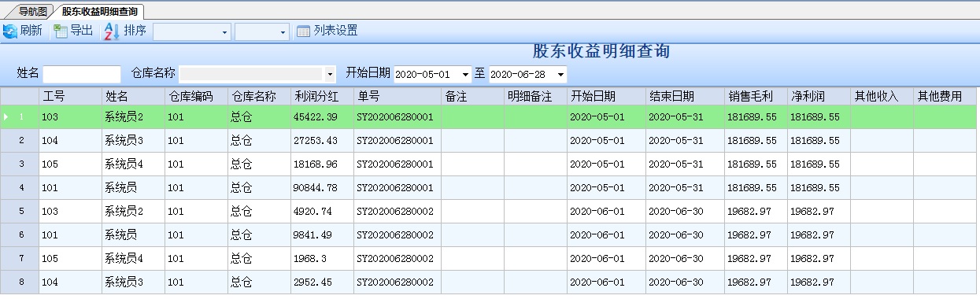980x299 pixels.
Task: Click profit share value 45422.39
Action: tap(315, 116)
